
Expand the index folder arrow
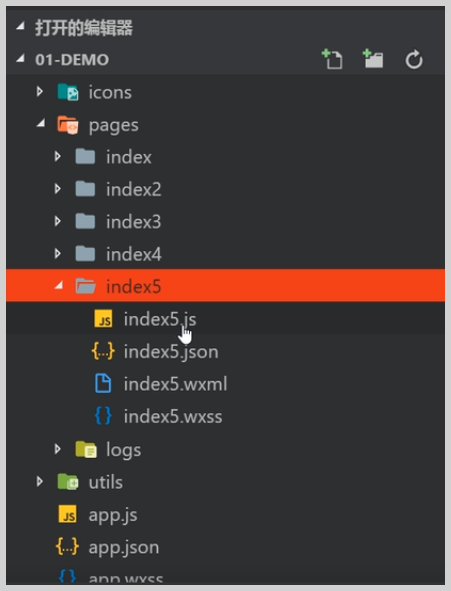coord(57,156)
